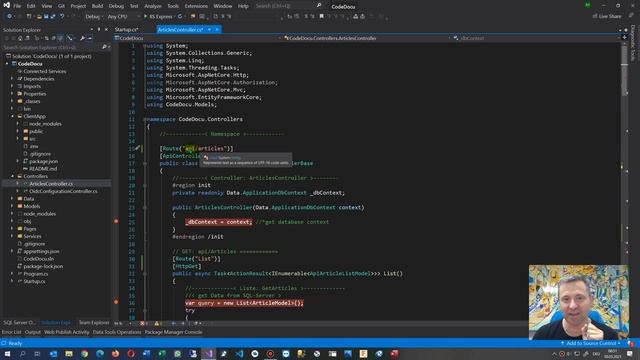640x360 pixels.
Task: Click the Undo toolbar icon
Action: (x=62, y=17)
